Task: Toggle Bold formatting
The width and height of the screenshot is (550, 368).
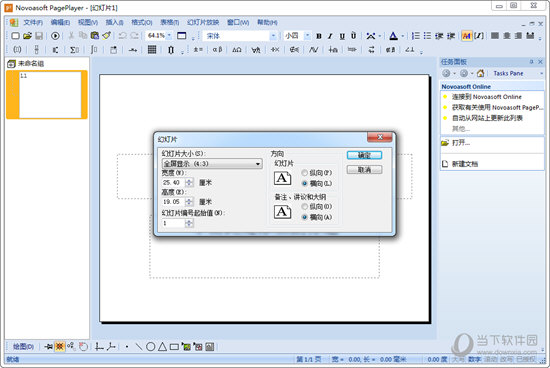Action: click(x=319, y=36)
